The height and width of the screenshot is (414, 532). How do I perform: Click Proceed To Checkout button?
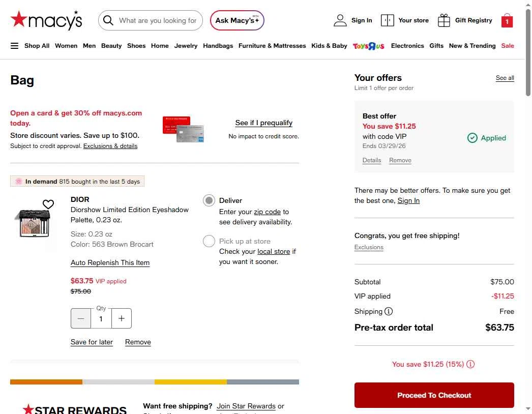tap(434, 395)
